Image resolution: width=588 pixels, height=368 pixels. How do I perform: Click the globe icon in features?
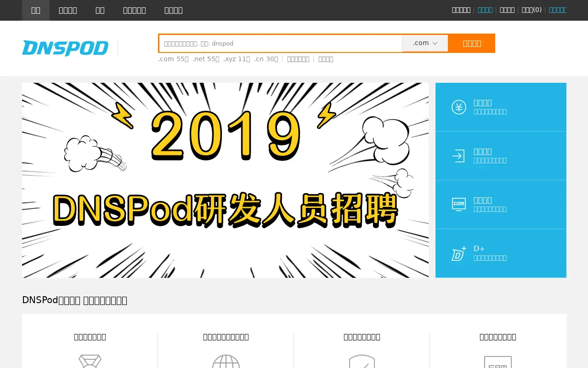pos(226,362)
